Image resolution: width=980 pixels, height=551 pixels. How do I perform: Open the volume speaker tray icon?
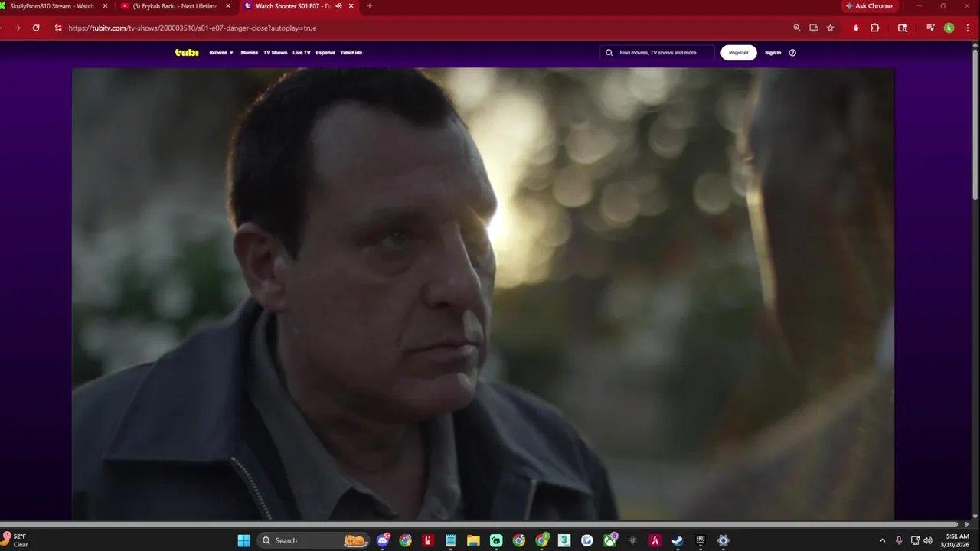click(x=928, y=540)
